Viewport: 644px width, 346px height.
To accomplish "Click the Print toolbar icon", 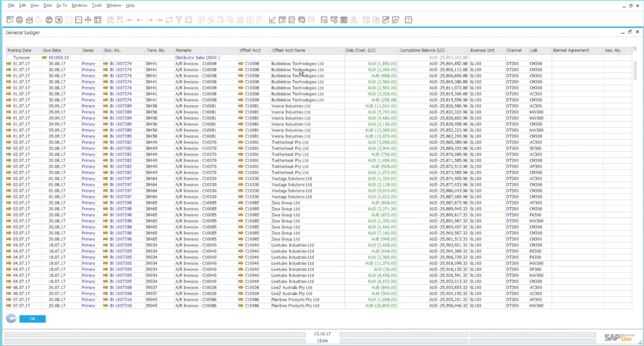I will [x=19, y=20].
